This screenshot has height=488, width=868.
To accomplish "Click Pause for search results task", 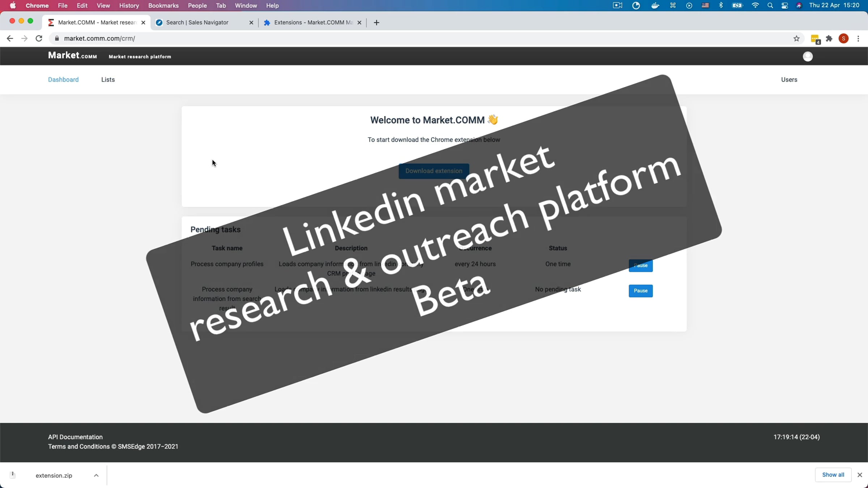I will 640,291.
